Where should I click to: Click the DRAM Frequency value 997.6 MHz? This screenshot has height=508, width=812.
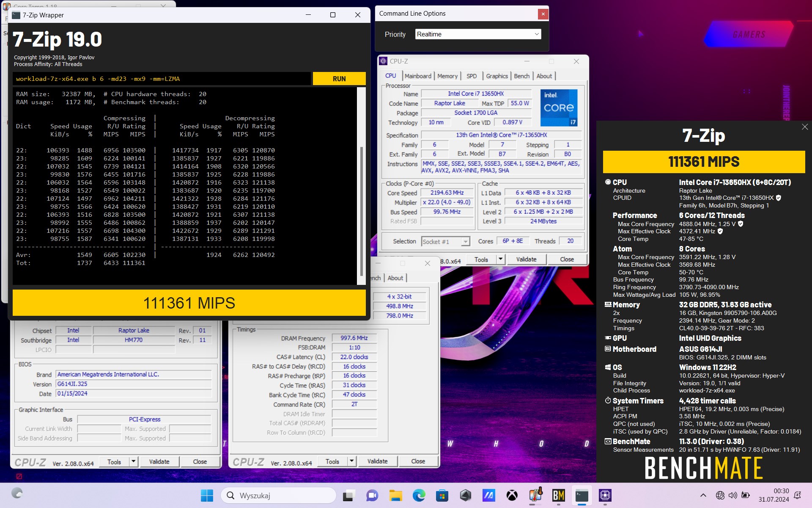point(354,338)
